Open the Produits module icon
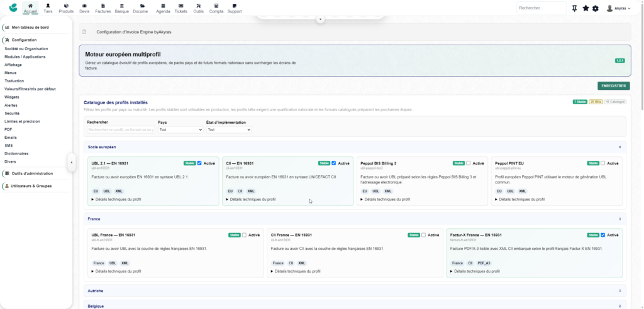 tap(66, 6)
